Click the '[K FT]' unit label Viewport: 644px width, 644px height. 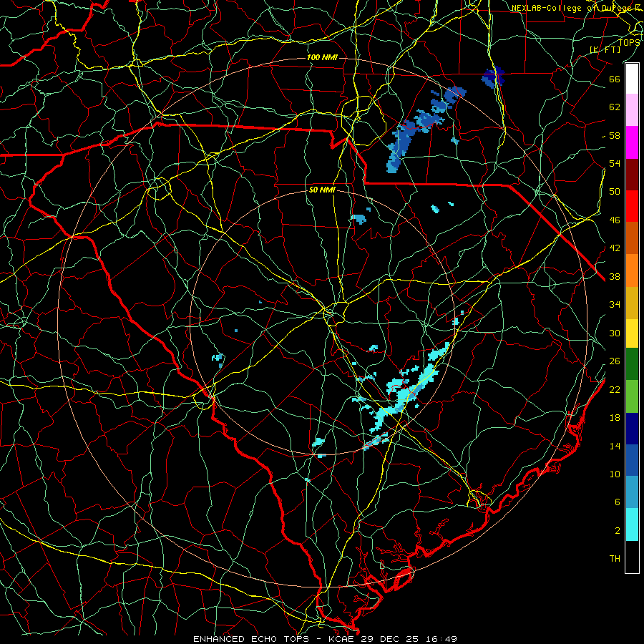point(605,50)
